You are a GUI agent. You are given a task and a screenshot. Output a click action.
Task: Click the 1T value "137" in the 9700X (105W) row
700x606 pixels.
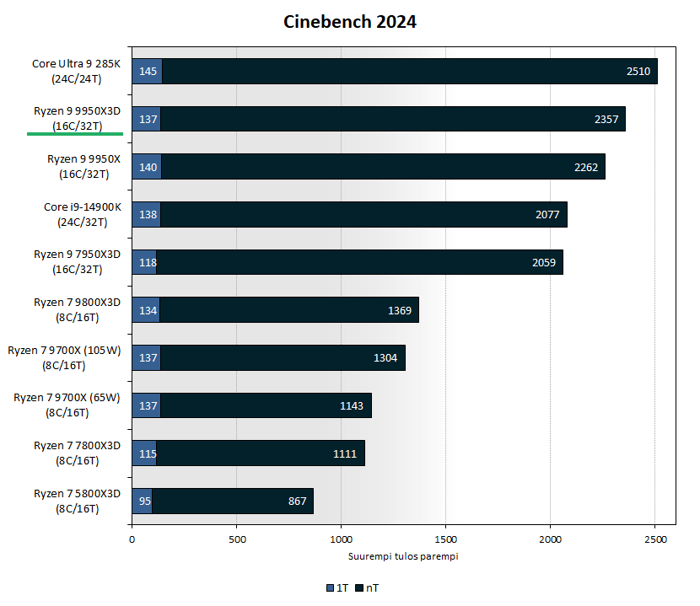(148, 358)
